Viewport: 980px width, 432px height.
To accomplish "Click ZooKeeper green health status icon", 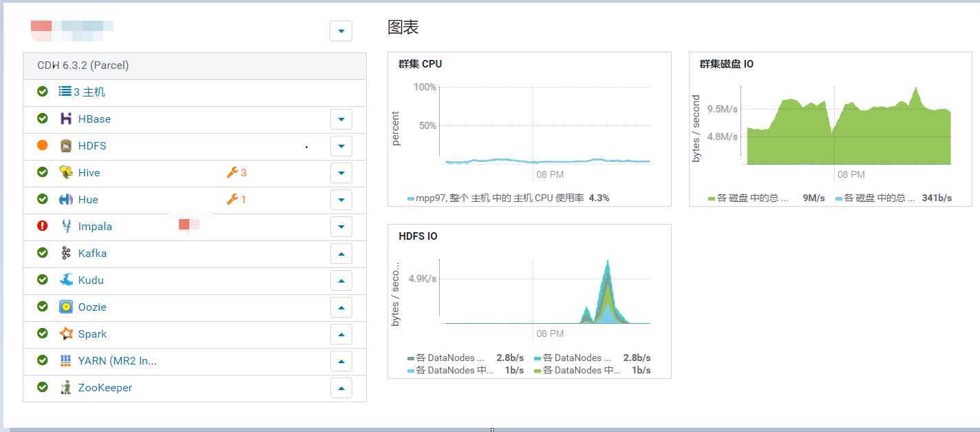I will coord(43,387).
